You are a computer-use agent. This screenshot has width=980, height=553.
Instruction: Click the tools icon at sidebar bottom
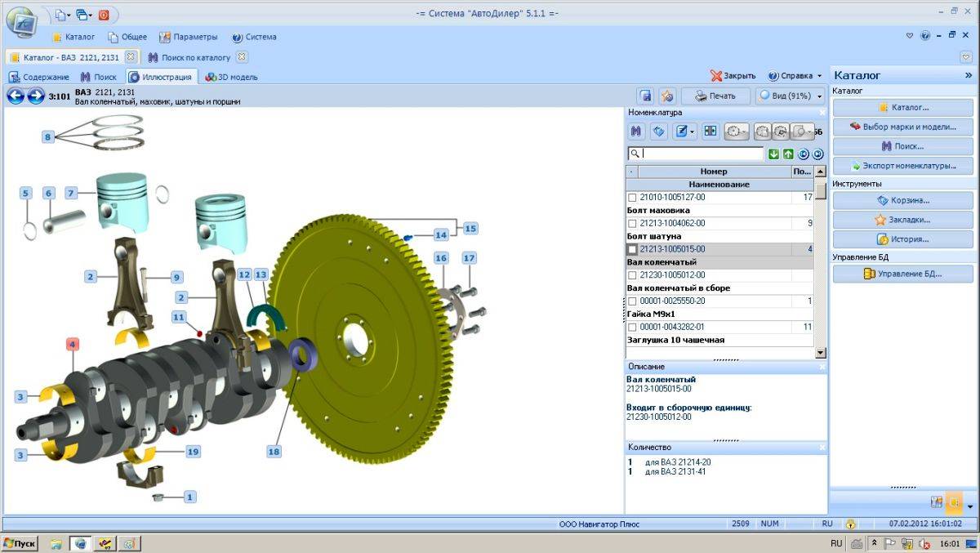pyautogui.click(x=936, y=502)
